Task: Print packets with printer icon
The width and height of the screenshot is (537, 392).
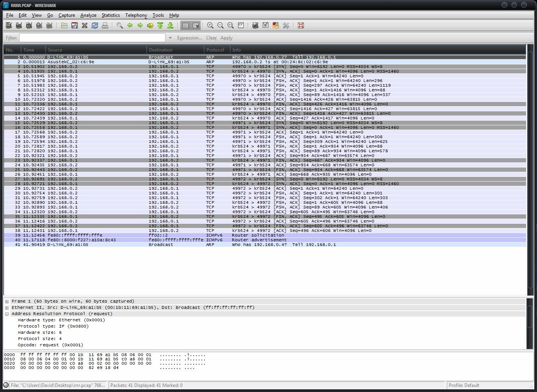Action: click(x=105, y=25)
